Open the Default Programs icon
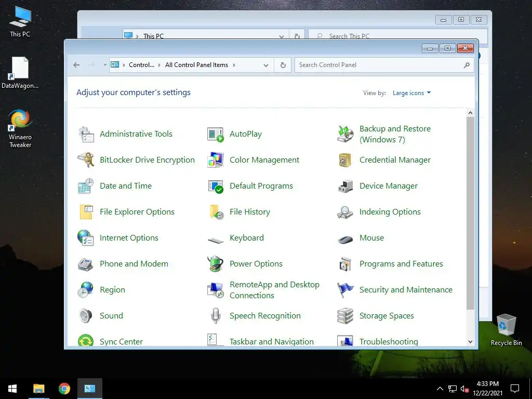Image resolution: width=532 pixels, height=399 pixels. pyautogui.click(x=216, y=186)
